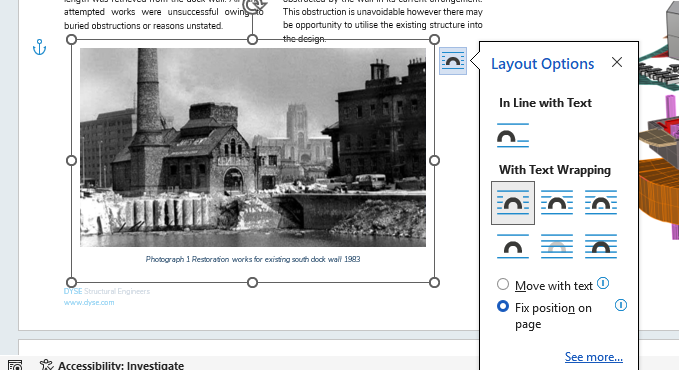Click the 'With Text Wrapping' heading

coord(555,170)
